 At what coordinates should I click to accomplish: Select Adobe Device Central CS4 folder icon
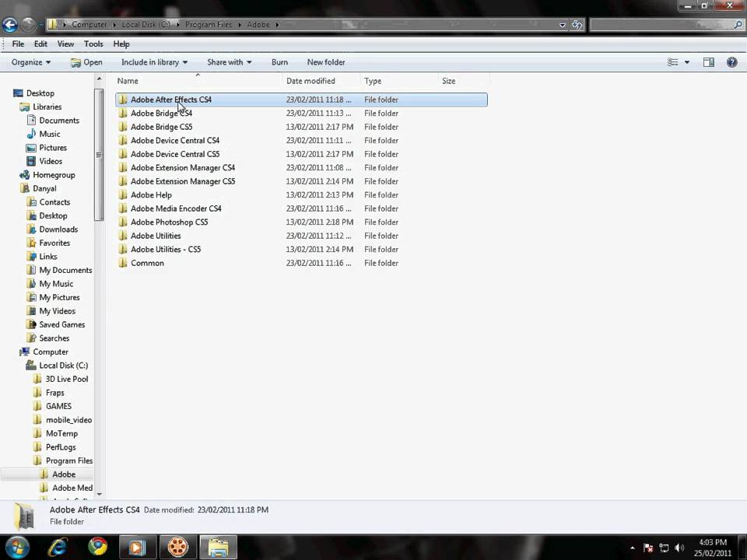point(122,141)
